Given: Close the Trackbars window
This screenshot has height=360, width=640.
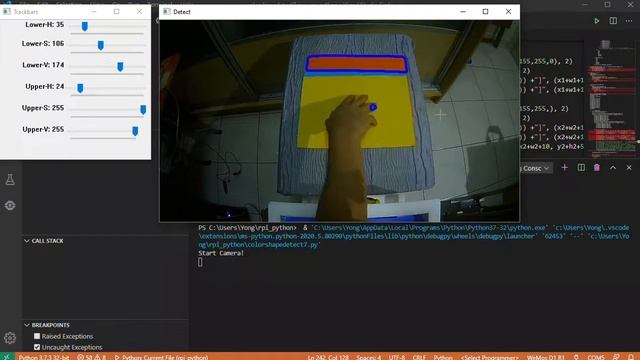Looking at the screenshot, I should point(140,11).
